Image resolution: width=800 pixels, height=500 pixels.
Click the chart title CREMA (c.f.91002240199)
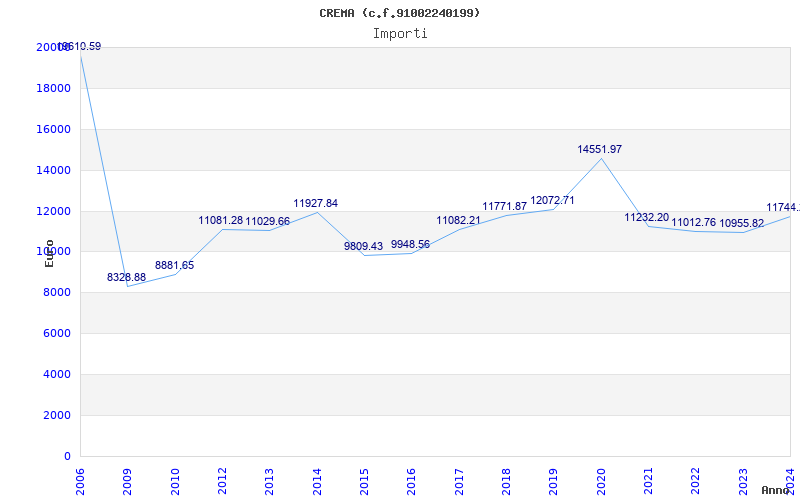pyautogui.click(x=399, y=13)
